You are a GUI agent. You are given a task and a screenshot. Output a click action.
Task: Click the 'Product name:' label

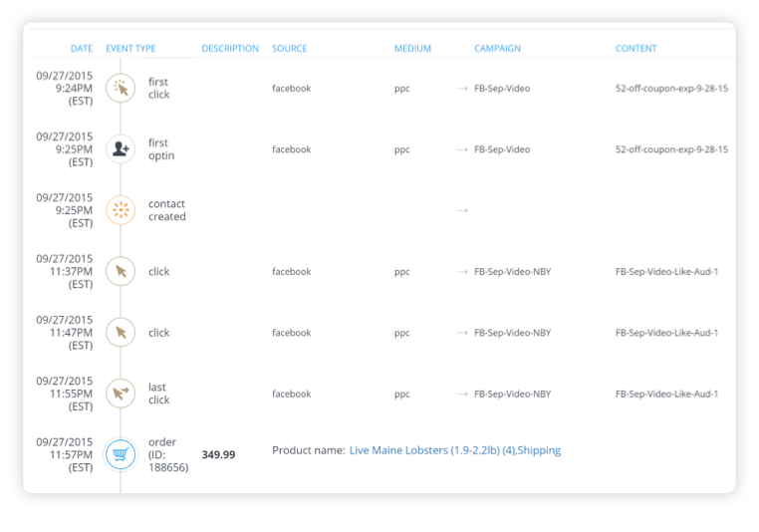[x=309, y=450]
